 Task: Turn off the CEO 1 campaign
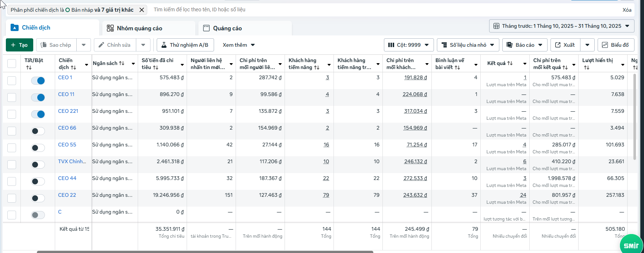point(38,81)
